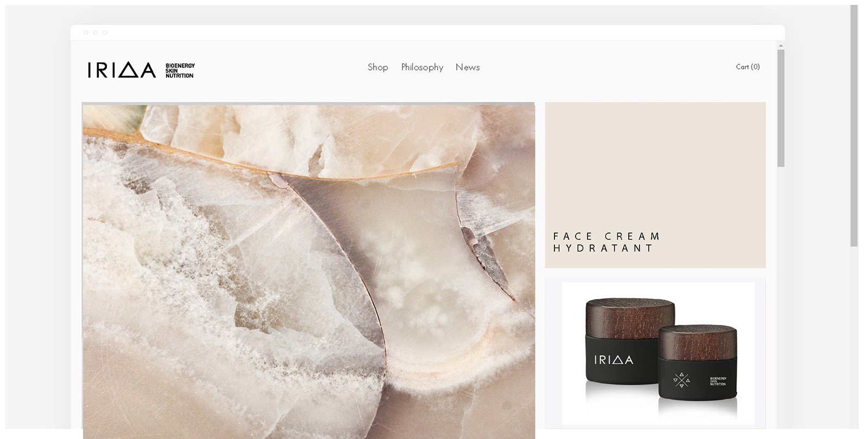
Task: Click the inner scrollbar up arrow
Action: coord(781,46)
